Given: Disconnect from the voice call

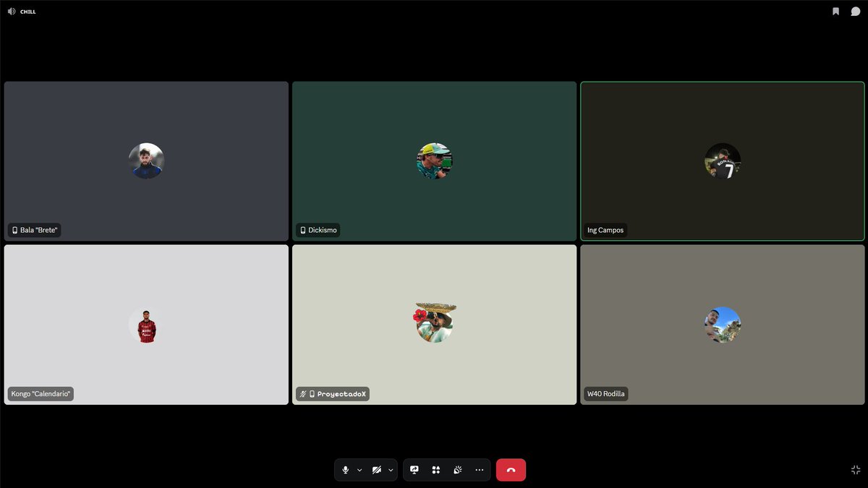Looking at the screenshot, I should 511,470.
